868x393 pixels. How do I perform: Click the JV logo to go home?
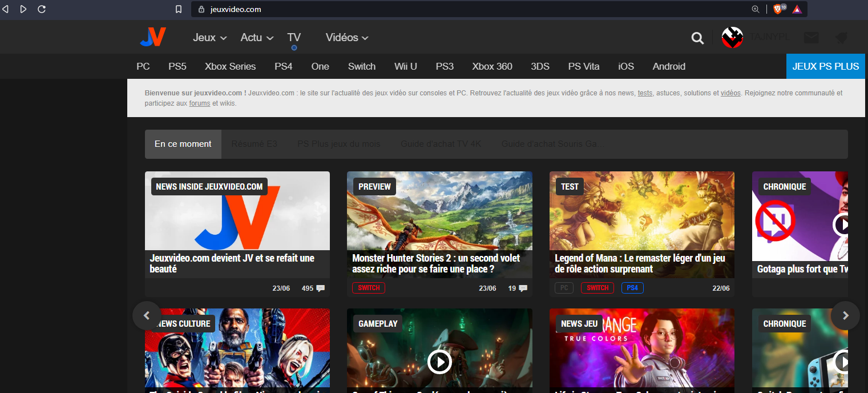tap(153, 37)
